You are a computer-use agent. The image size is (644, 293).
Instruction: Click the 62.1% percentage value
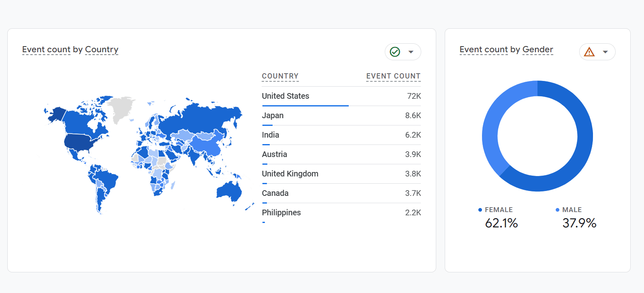[x=501, y=223]
